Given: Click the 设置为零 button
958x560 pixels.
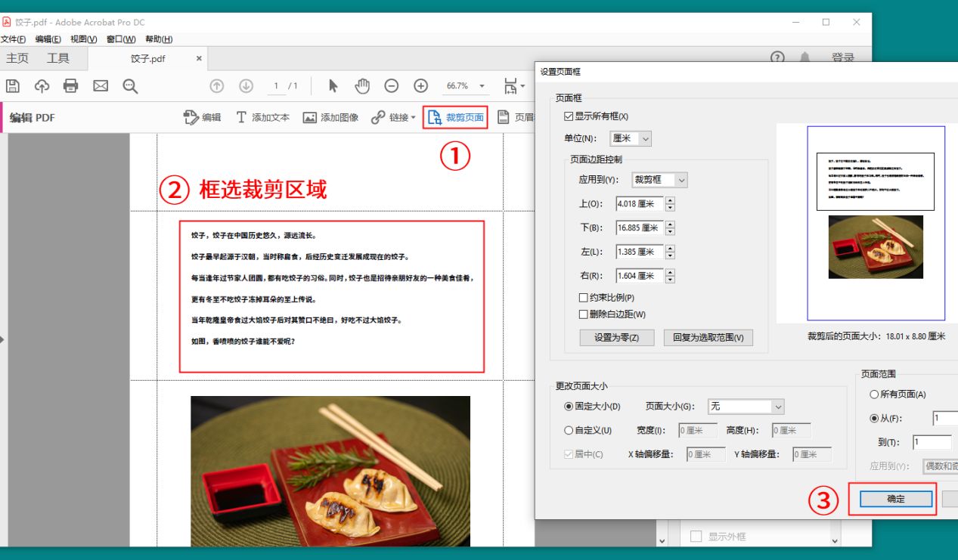Looking at the screenshot, I should click(616, 338).
